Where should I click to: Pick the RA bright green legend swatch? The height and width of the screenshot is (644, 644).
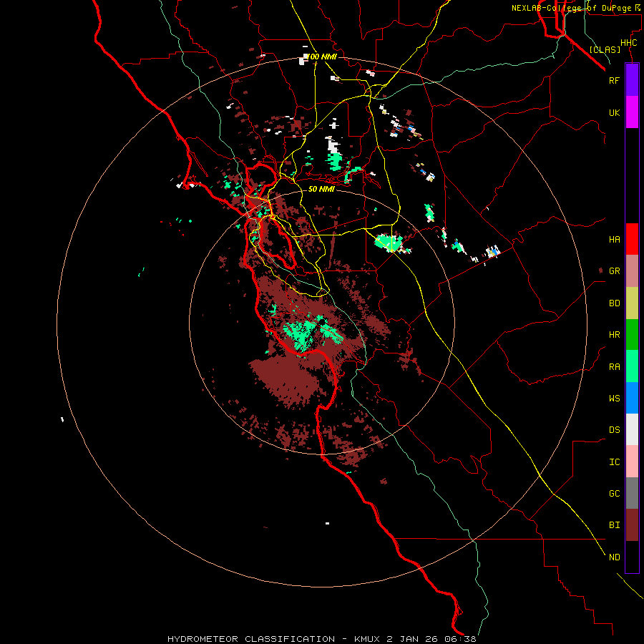pyautogui.click(x=632, y=366)
